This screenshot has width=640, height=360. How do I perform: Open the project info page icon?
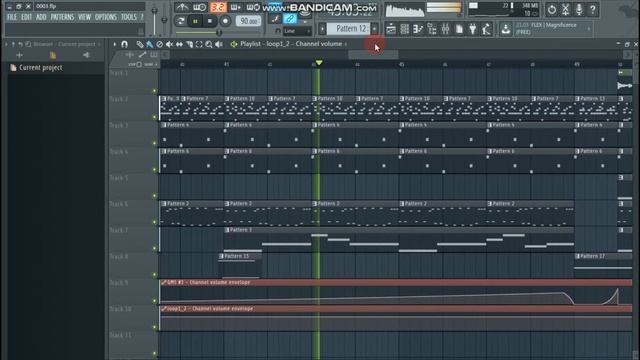459,29
